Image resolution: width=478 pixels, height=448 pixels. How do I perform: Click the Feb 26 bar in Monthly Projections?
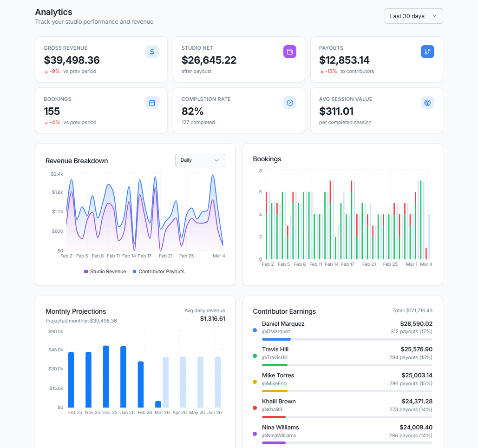coord(141,384)
